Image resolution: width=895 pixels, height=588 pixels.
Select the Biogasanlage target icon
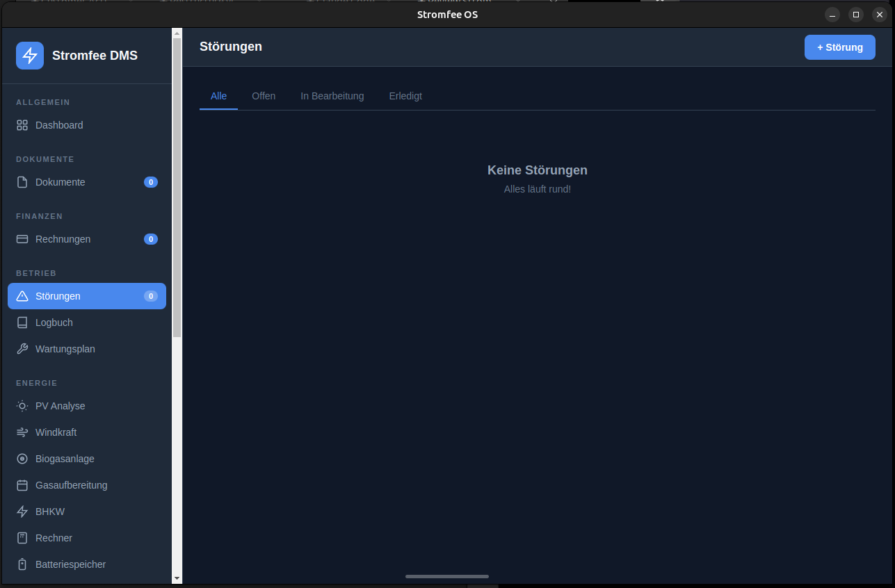[22, 459]
